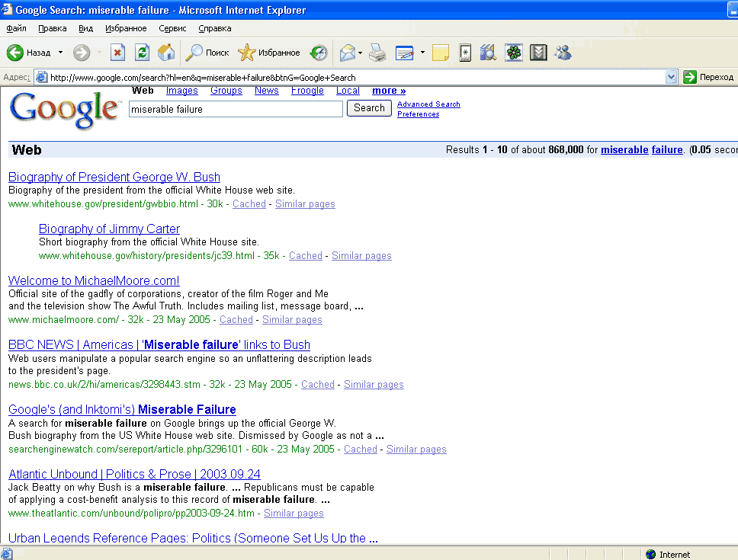Click the Internet zone status indicator
738x560 pixels.
[x=669, y=555]
